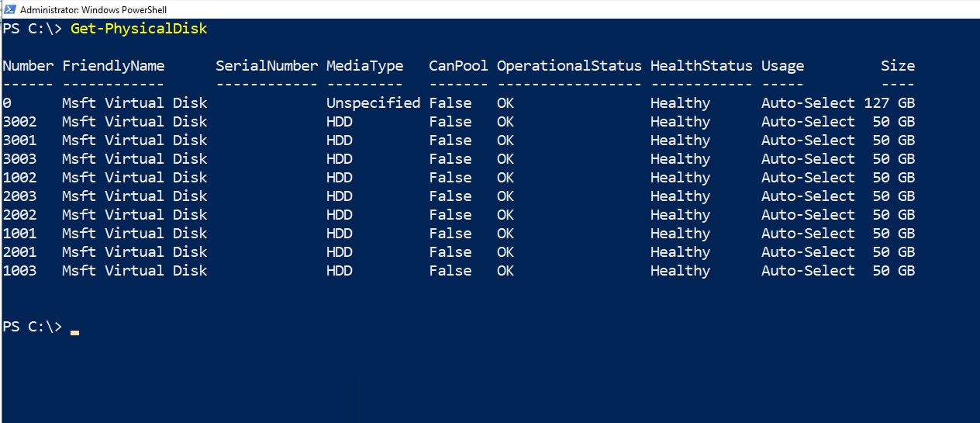Click the Size column header

point(898,66)
